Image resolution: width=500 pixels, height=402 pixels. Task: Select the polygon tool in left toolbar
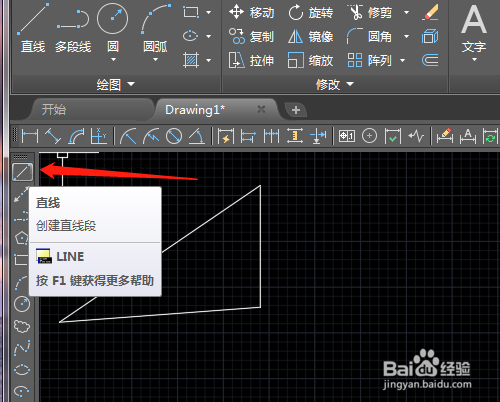[x=22, y=238]
